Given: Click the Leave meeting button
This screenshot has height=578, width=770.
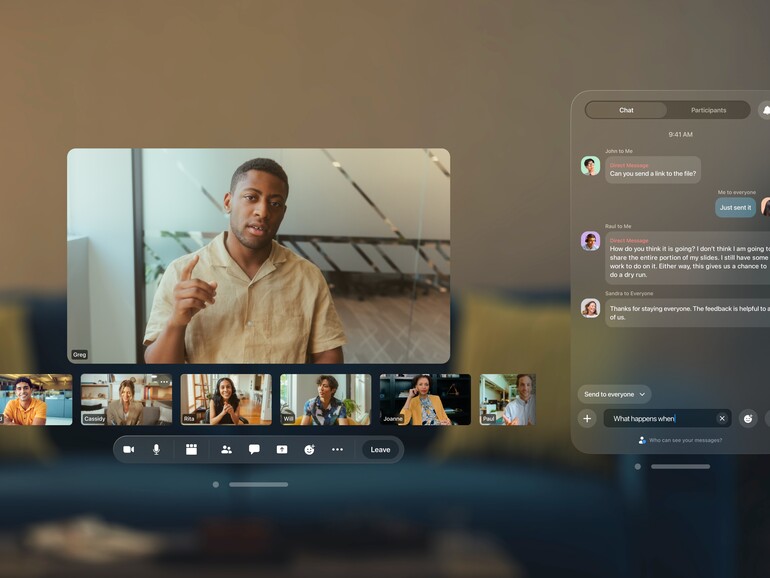Looking at the screenshot, I should click(381, 450).
